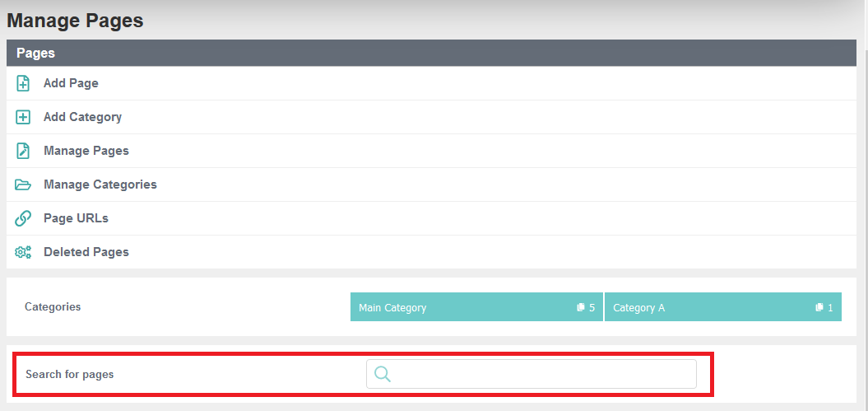Go to Manage Pages menu link
This screenshot has height=411, width=868.
coord(86,152)
